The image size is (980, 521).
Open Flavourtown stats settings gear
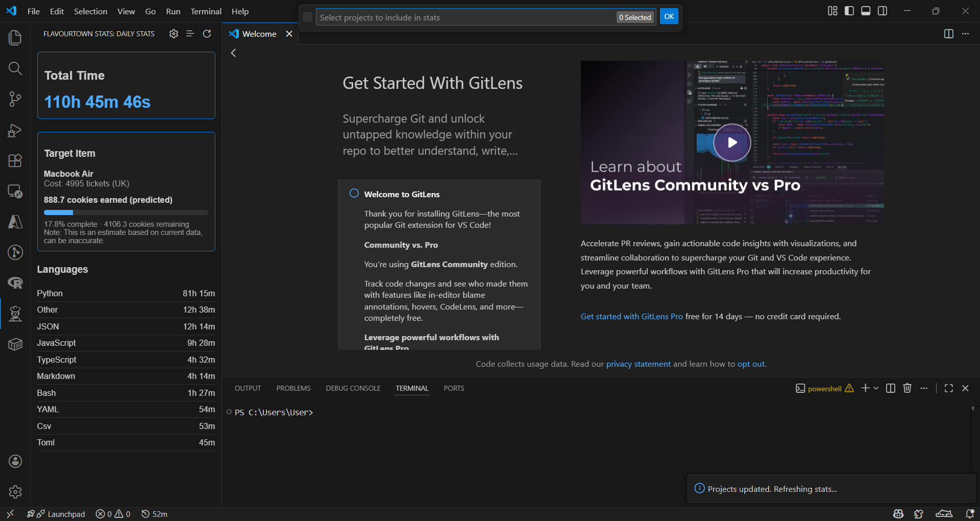[x=174, y=34]
